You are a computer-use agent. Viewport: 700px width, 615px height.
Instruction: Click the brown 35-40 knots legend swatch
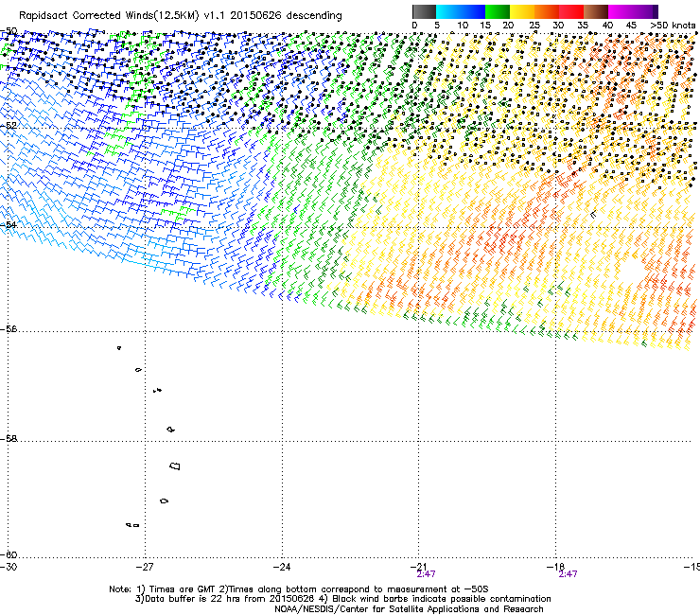tap(596, 11)
